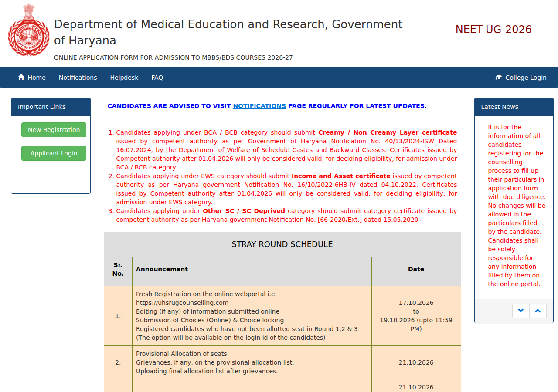Click the STRAY ROUND SCHEDULE heading

point(282,244)
